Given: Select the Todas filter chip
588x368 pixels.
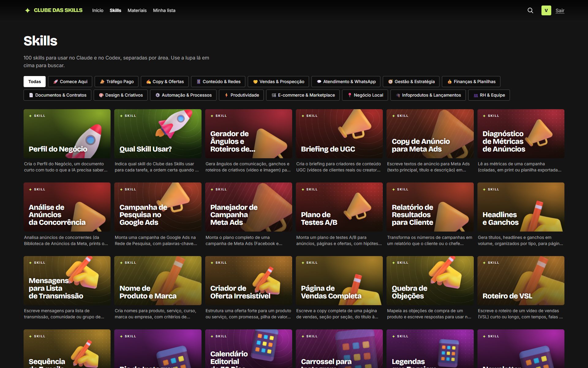Looking at the screenshot, I should 35,82.
